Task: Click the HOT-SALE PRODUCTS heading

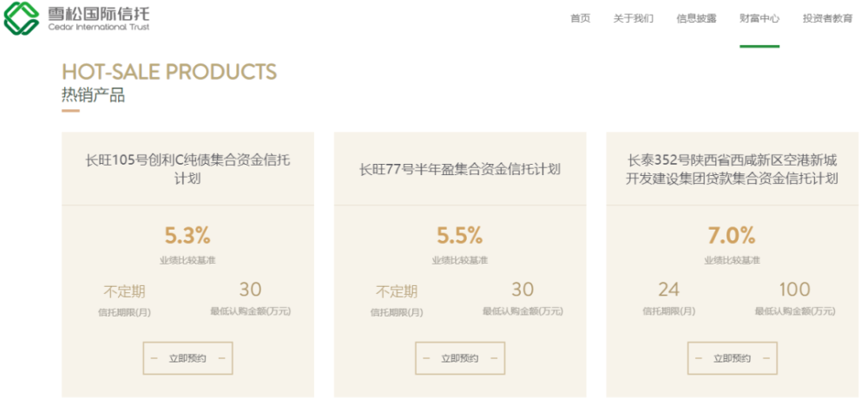Action: pyautogui.click(x=169, y=72)
